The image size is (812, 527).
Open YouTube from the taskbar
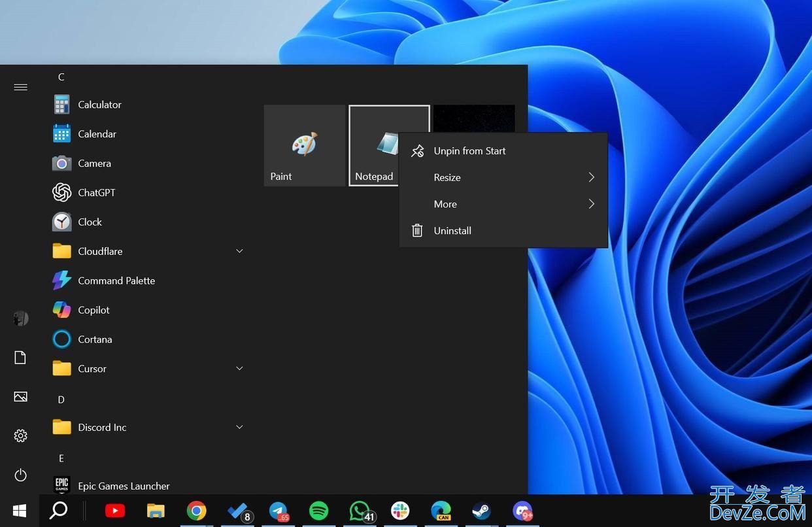(x=115, y=511)
